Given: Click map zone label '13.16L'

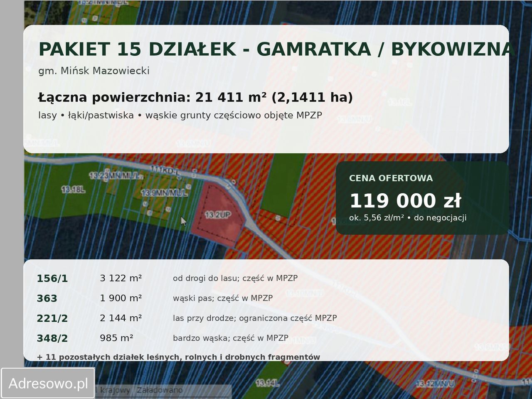Looking at the screenshot, I should 400,102.
